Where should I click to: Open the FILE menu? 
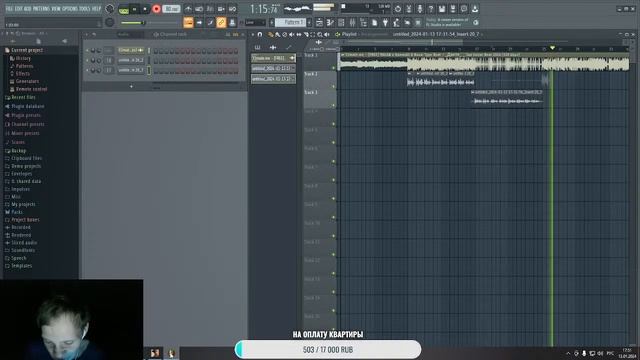click(x=9, y=9)
